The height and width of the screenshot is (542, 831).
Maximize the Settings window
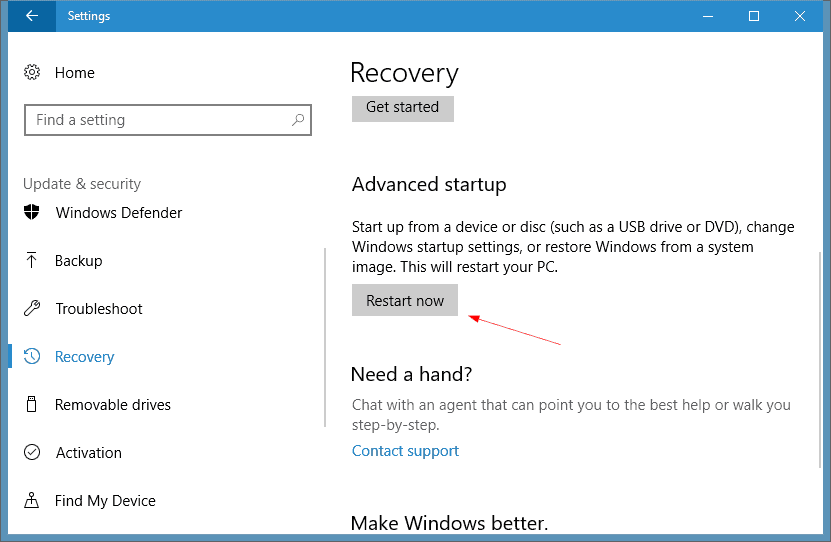[x=754, y=16]
